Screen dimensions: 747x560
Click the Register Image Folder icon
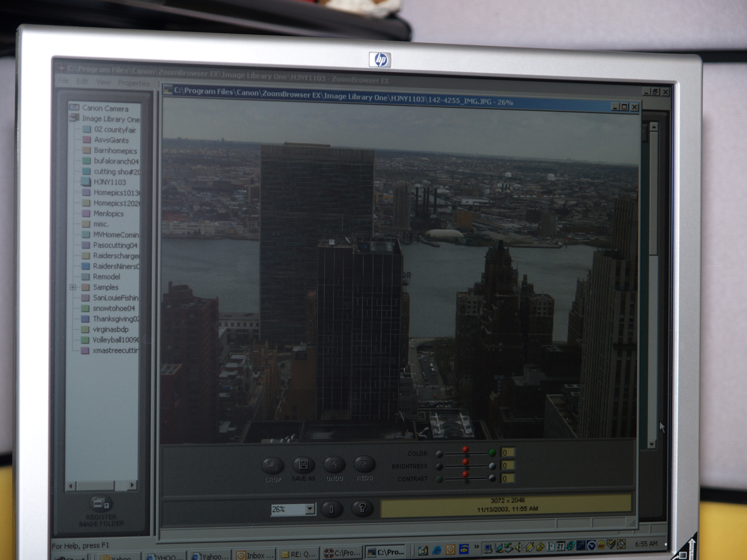pos(101,504)
